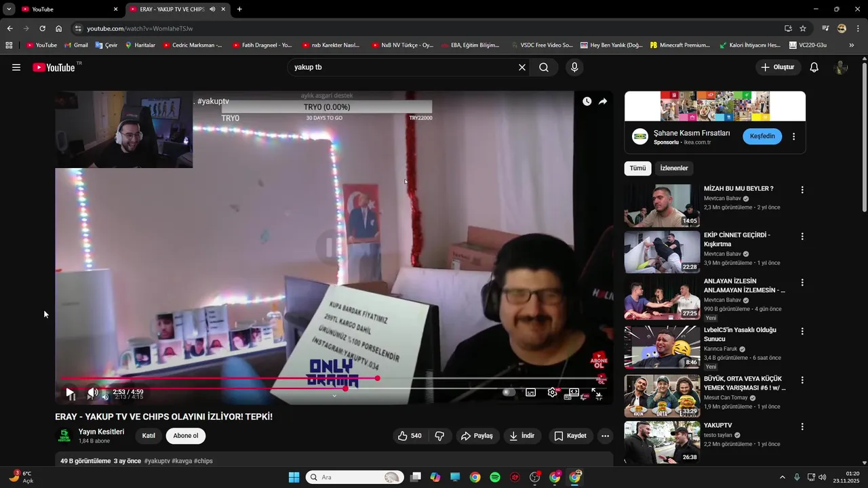The image size is (868, 488).
Task: Play the paused video
Action: click(x=70, y=392)
